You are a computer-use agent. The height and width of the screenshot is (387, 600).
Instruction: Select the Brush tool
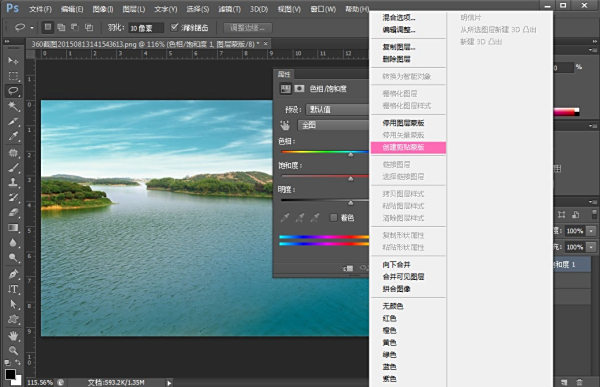(x=13, y=167)
